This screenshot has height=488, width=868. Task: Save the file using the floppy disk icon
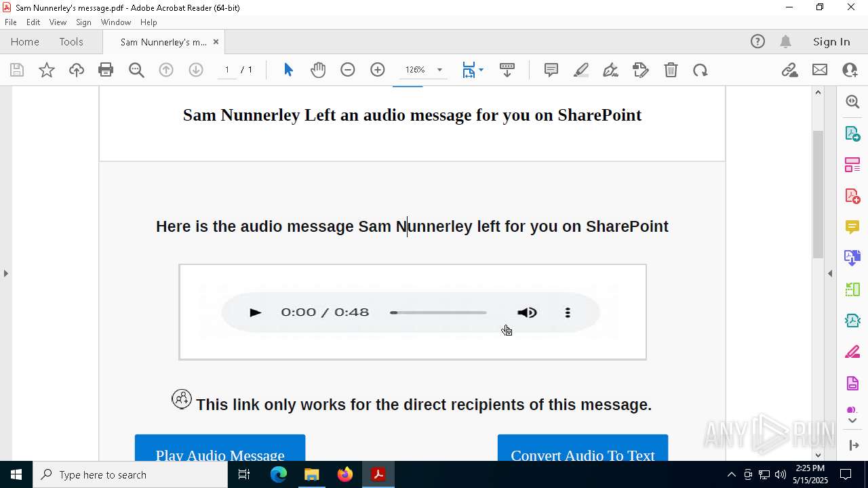pyautogui.click(x=17, y=70)
